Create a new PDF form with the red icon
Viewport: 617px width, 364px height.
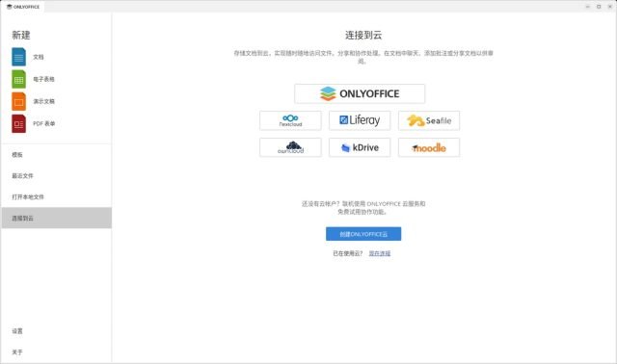coord(19,124)
